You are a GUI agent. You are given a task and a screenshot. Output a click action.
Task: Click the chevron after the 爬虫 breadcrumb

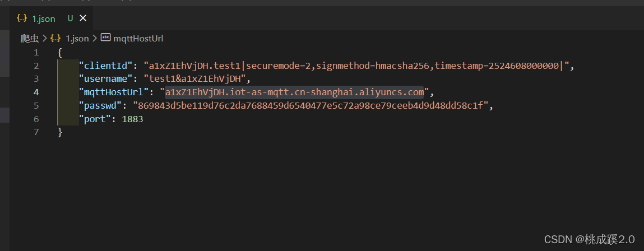coord(44,38)
